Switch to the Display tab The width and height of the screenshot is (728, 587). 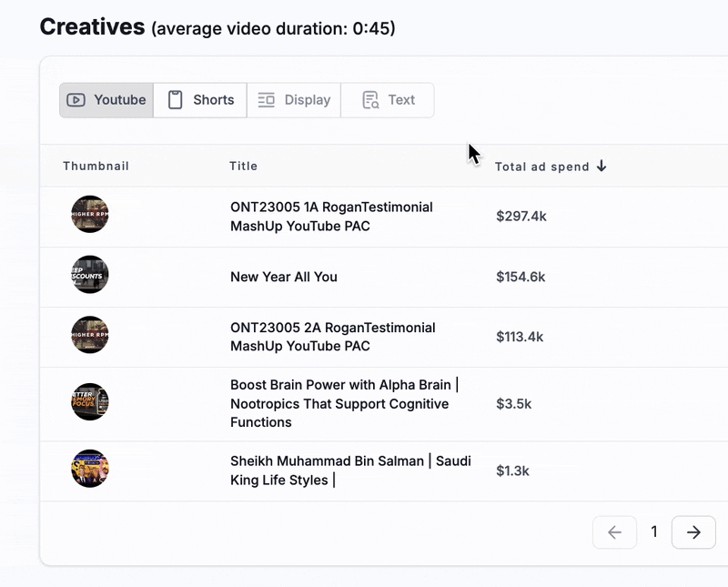click(x=294, y=100)
